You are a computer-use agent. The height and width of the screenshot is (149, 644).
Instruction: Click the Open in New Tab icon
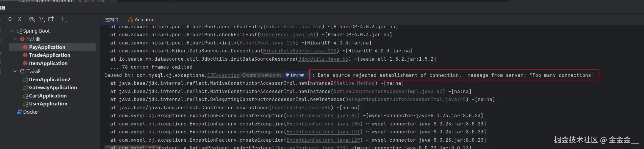51,19
